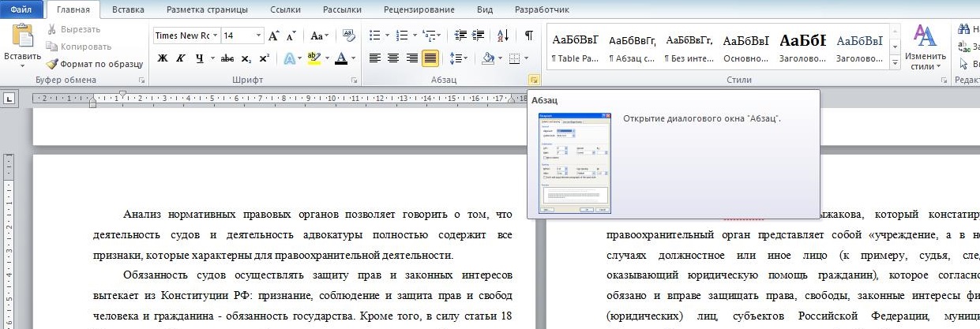Click the yellow text highlight color button
The width and height of the screenshot is (980, 329).
314,58
